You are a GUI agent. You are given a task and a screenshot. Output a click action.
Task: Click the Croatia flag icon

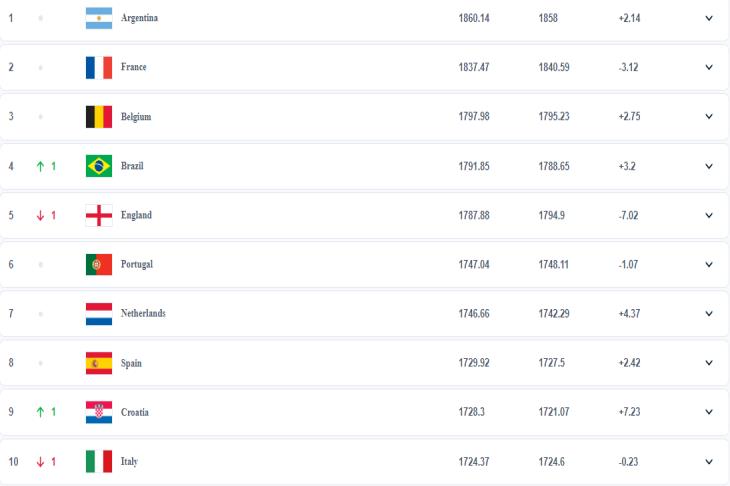click(99, 412)
